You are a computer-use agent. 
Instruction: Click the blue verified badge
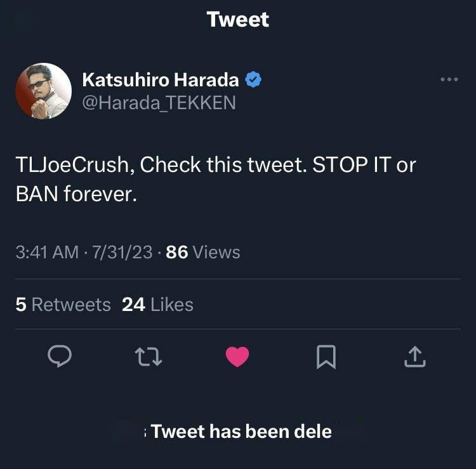pyautogui.click(x=254, y=81)
